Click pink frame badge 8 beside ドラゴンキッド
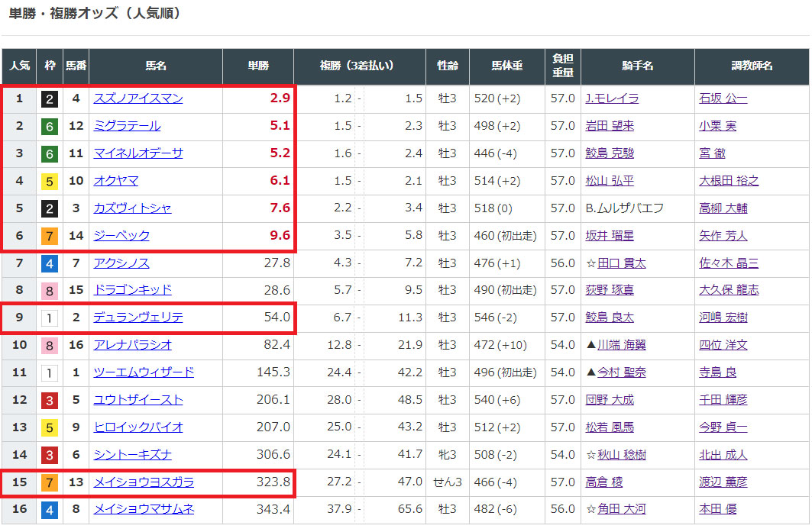 (50, 291)
